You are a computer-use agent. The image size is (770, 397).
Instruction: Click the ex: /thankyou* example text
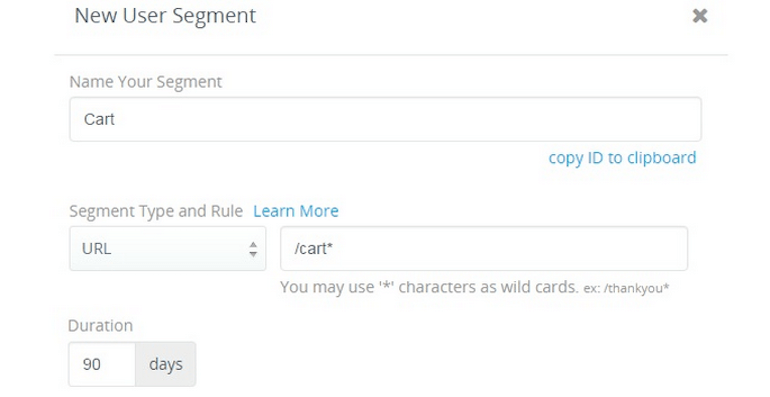(626, 288)
